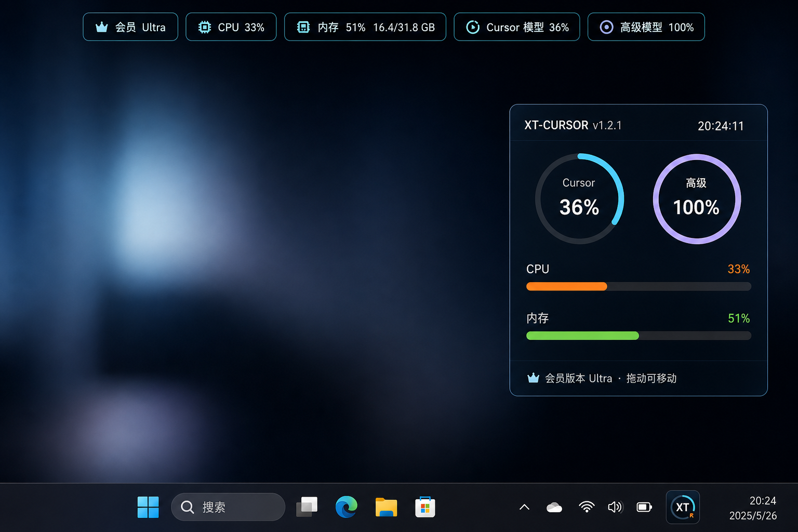Click the Cursor model icon in the top bar

[473, 27]
